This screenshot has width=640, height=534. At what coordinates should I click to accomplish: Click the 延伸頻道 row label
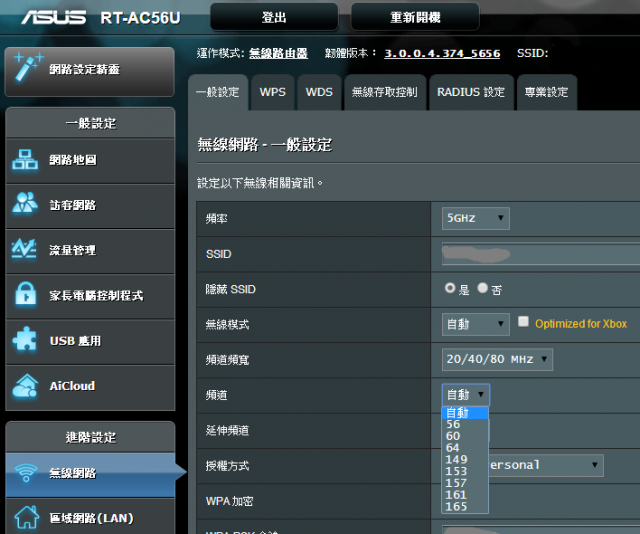(227, 430)
